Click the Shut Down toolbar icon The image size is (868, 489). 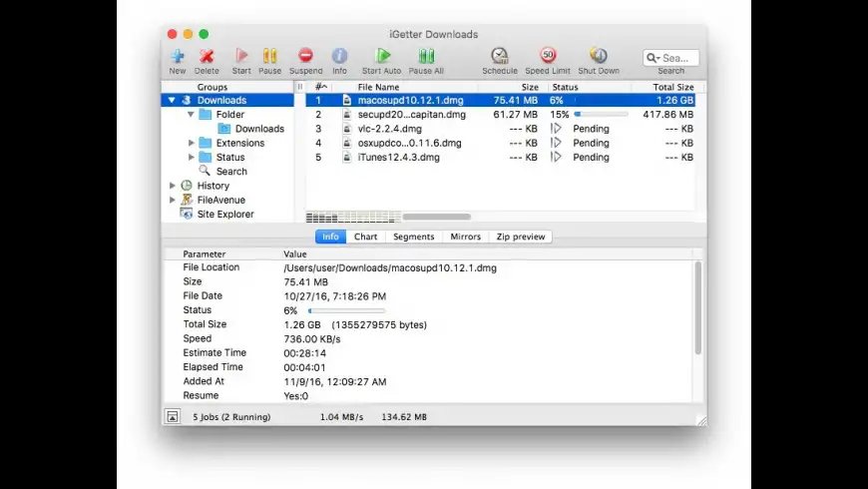(x=599, y=56)
